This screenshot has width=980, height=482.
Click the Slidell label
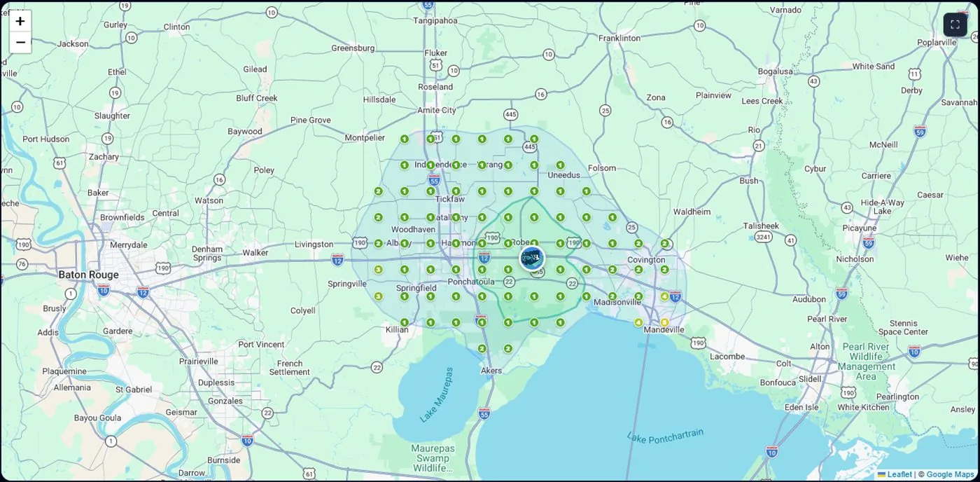811,378
